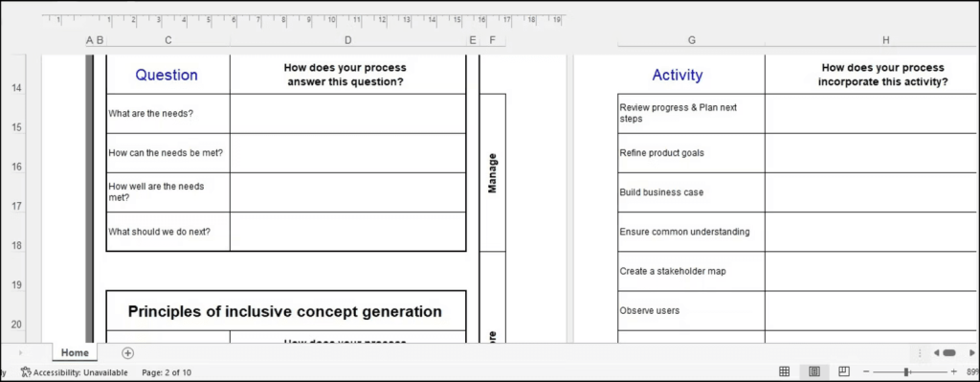980x382 pixels.
Task: Click zoom out minus icon
Action: (865, 372)
